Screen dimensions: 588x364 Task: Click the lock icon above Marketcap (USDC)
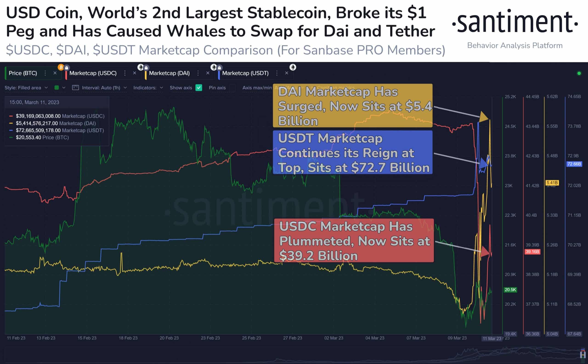tap(67, 68)
